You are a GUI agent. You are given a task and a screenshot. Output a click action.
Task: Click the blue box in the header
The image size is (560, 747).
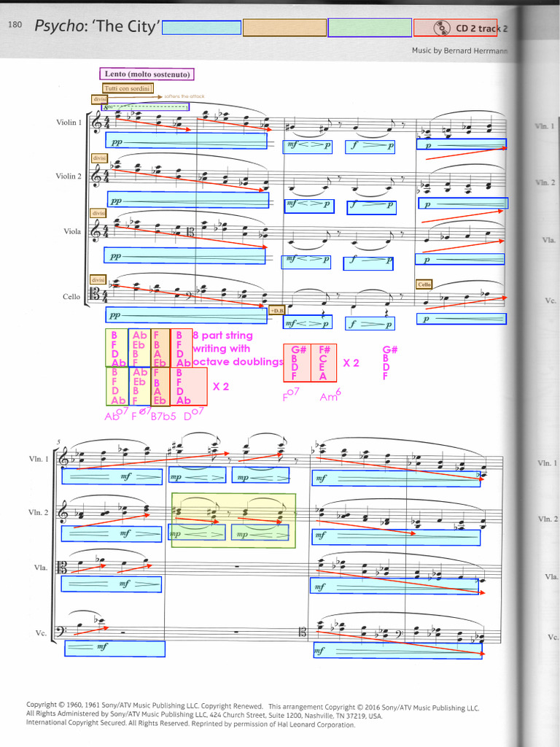pos(201,28)
